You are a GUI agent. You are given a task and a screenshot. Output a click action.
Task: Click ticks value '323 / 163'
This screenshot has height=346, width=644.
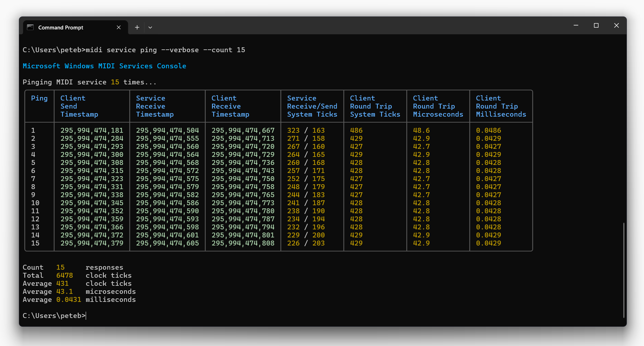pos(306,131)
